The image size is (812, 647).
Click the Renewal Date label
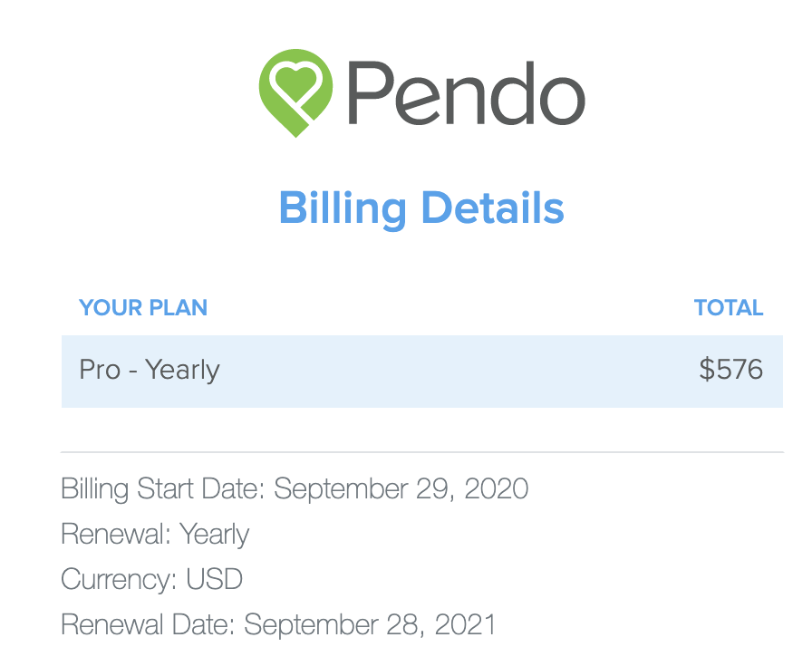149,624
